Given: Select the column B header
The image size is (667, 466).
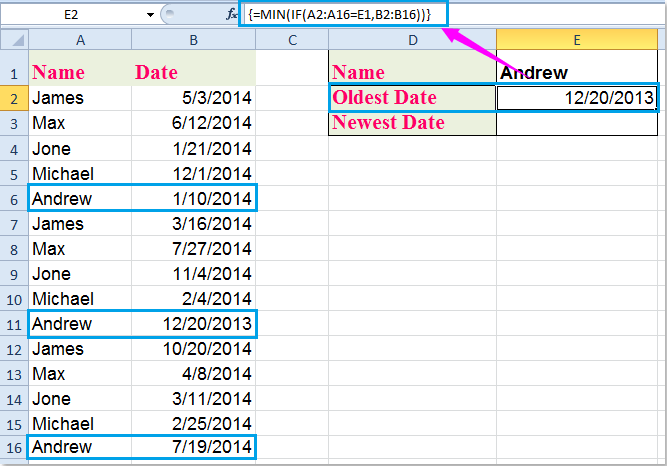Looking at the screenshot, I should [191, 39].
